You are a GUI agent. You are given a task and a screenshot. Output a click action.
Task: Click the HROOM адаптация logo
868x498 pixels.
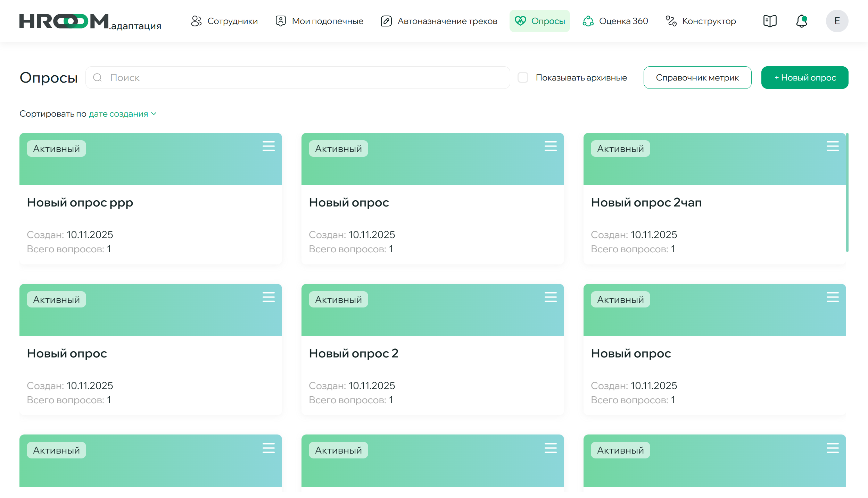(x=90, y=22)
